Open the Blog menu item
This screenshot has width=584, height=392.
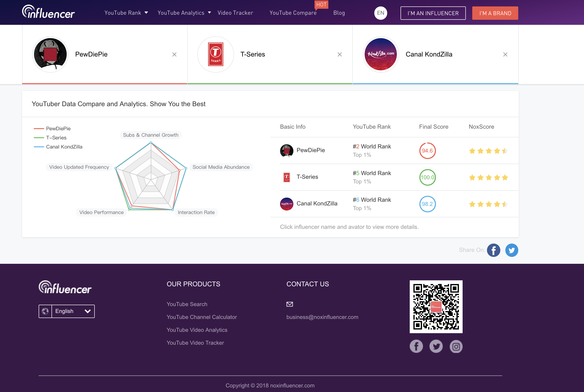tap(339, 13)
